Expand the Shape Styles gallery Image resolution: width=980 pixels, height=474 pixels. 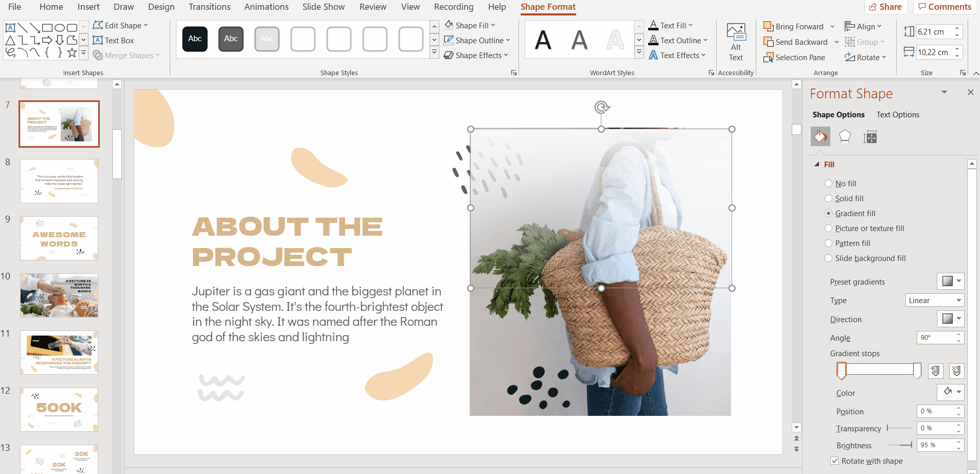point(434,52)
